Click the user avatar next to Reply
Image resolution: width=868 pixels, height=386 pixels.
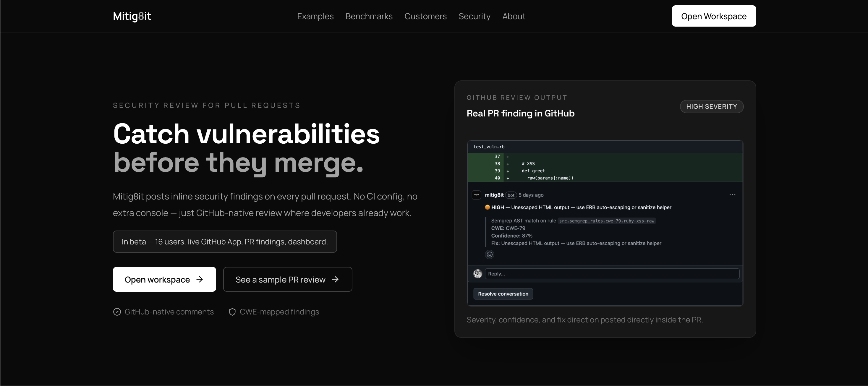point(477,273)
